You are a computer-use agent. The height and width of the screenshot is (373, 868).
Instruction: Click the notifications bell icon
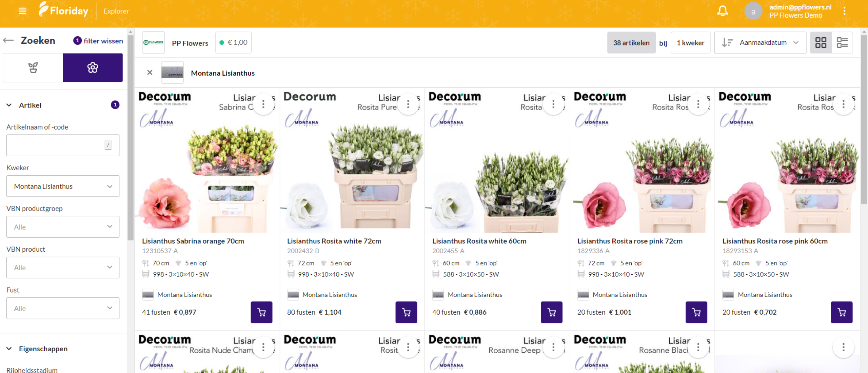tap(723, 11)
